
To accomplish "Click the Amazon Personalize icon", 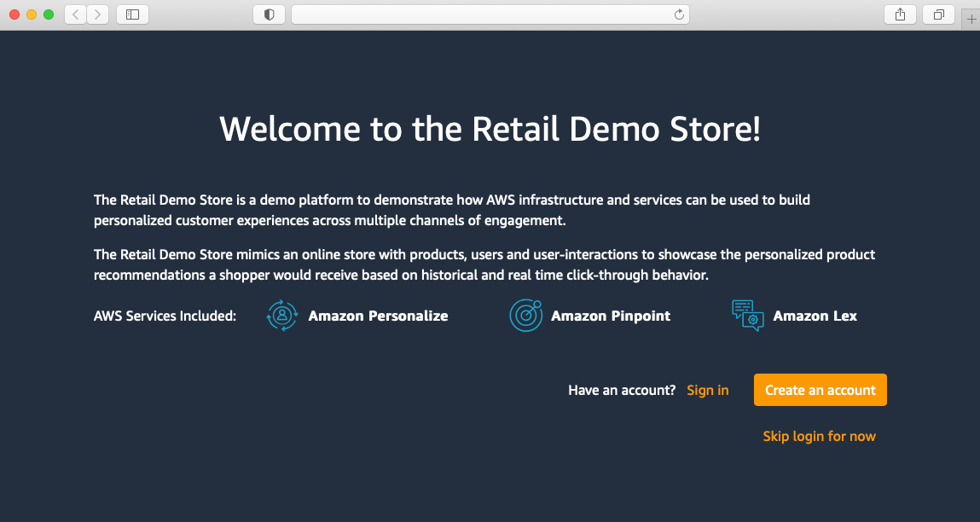I will (281, 315).
